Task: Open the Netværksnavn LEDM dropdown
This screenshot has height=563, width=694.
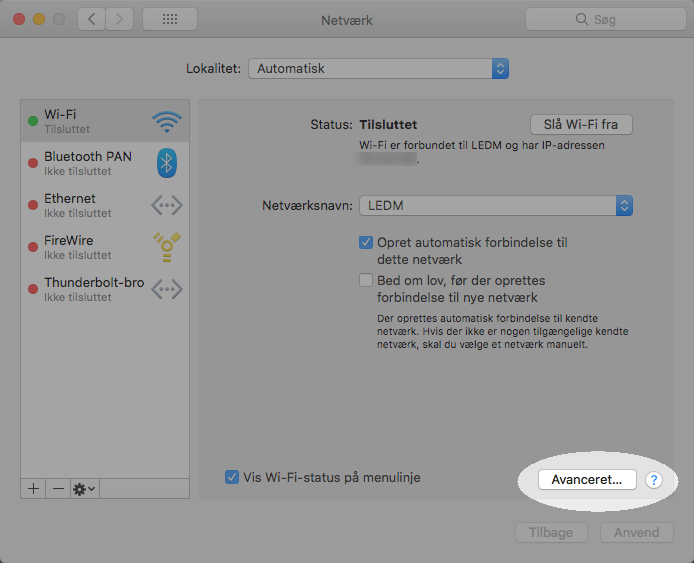Action: coord(496,205)
